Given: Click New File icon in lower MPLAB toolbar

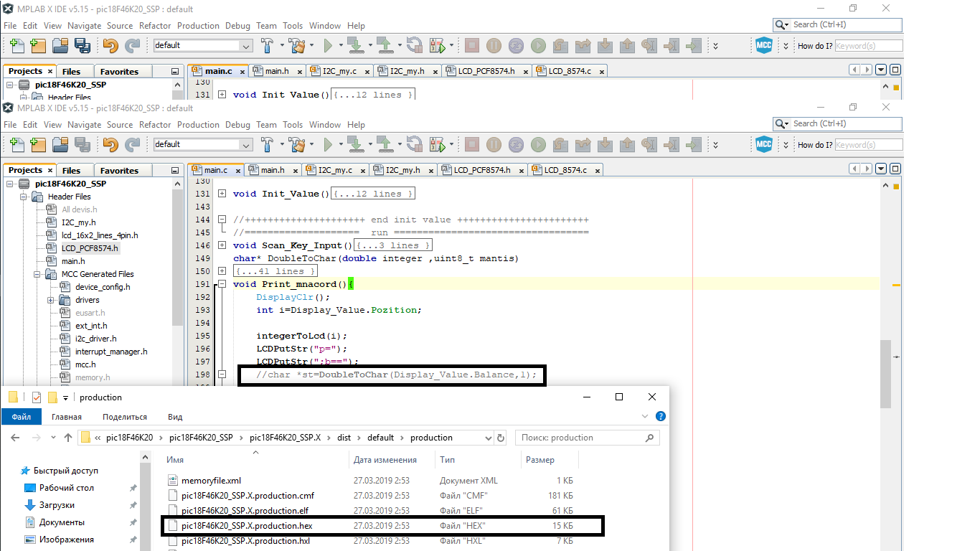Looking at the screenshot, I should 16,144.
